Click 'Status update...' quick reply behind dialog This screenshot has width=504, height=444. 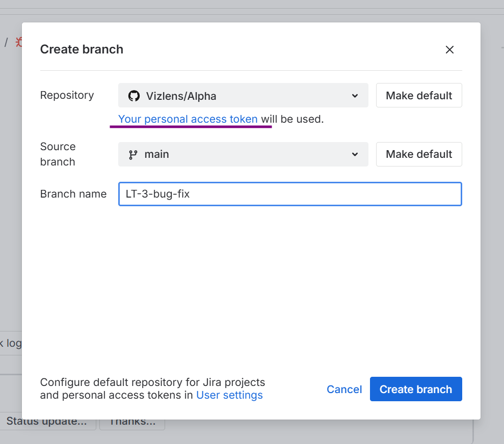(x=46, y=422)
